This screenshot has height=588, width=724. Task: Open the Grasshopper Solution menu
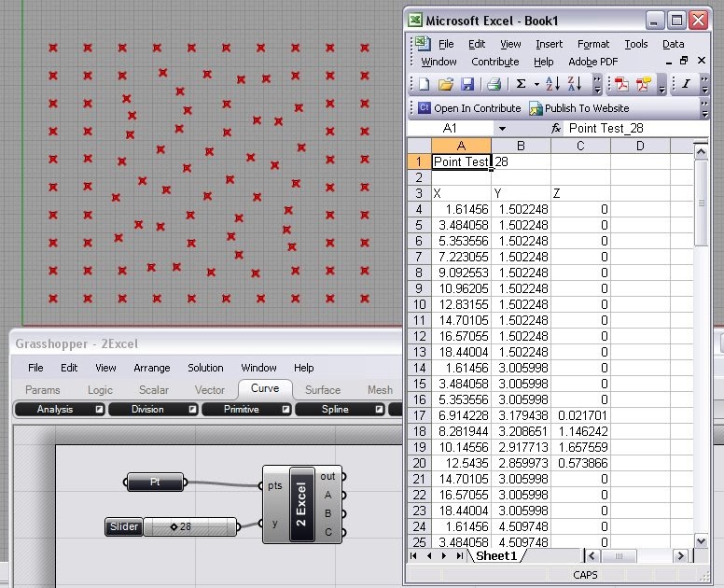pyautogui.click(x=205, y=368)
